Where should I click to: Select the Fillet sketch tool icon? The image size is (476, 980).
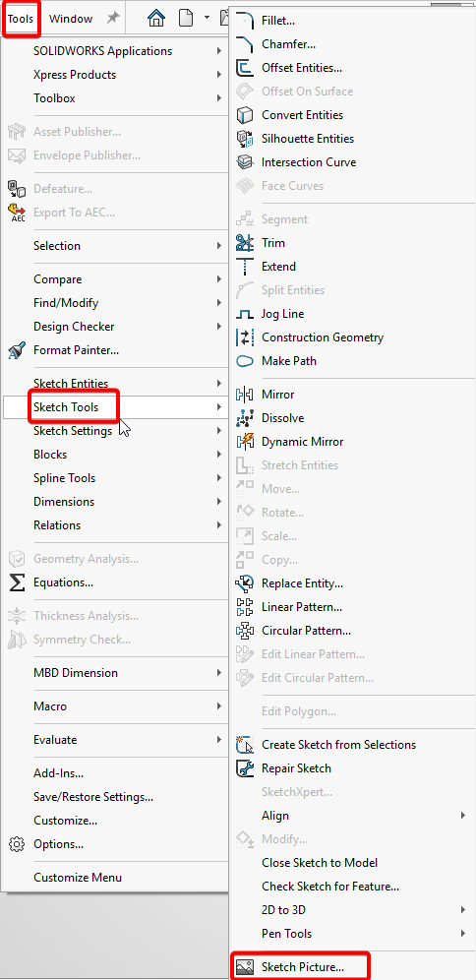245,21
